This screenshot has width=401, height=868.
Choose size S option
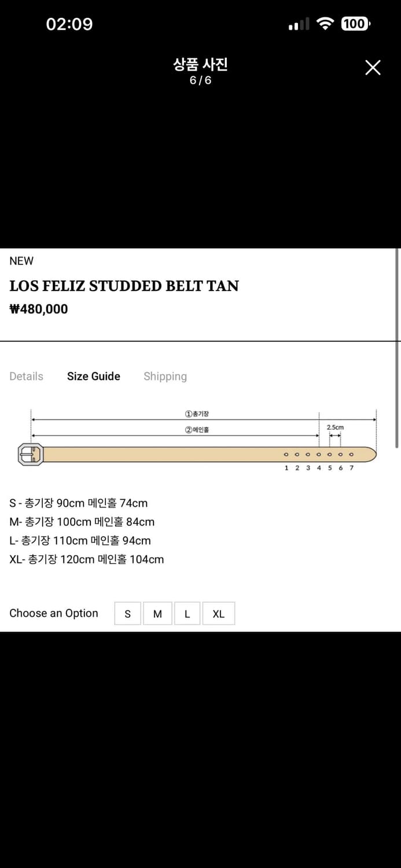128,614
